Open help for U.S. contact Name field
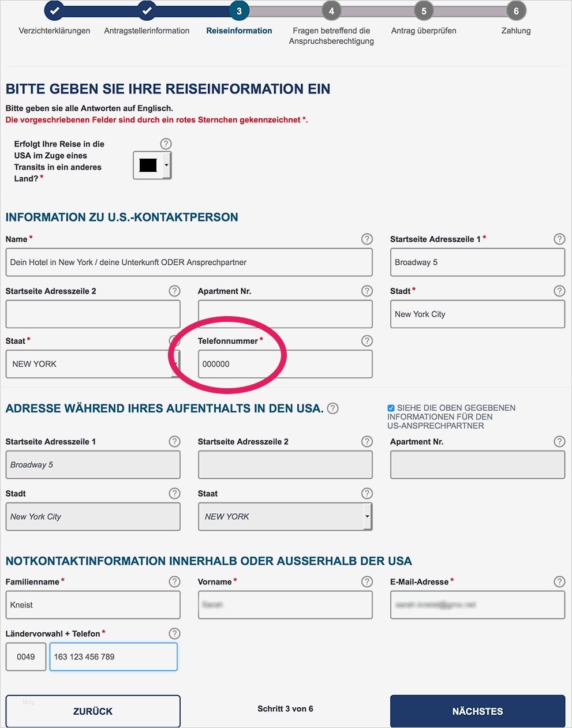 [367, 239]
